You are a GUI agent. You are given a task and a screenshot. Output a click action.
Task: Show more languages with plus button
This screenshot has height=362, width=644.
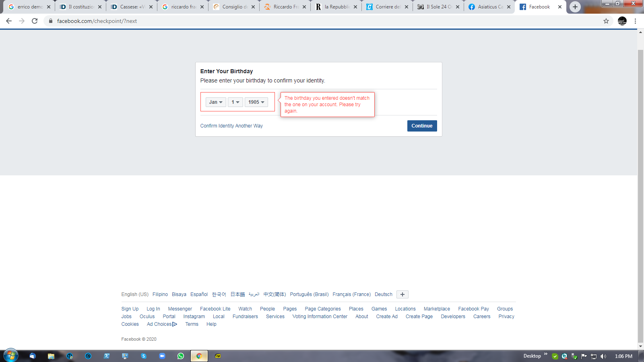[402, 294]
